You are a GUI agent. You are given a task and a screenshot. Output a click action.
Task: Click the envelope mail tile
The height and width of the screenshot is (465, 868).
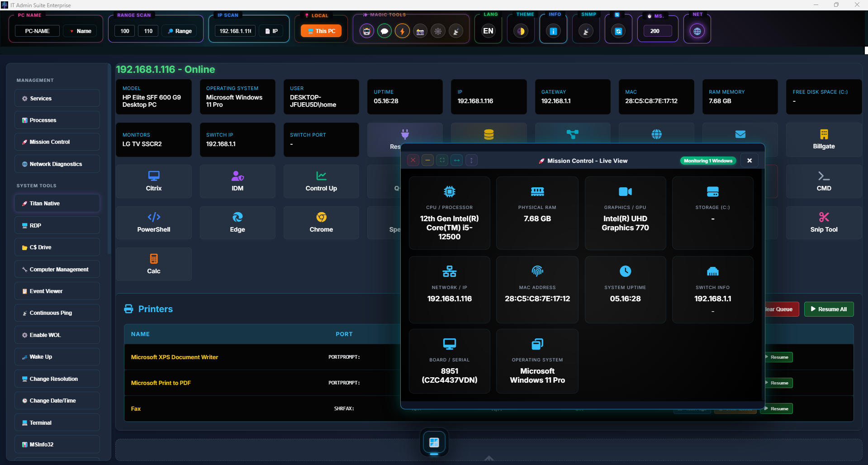point(740,134)
